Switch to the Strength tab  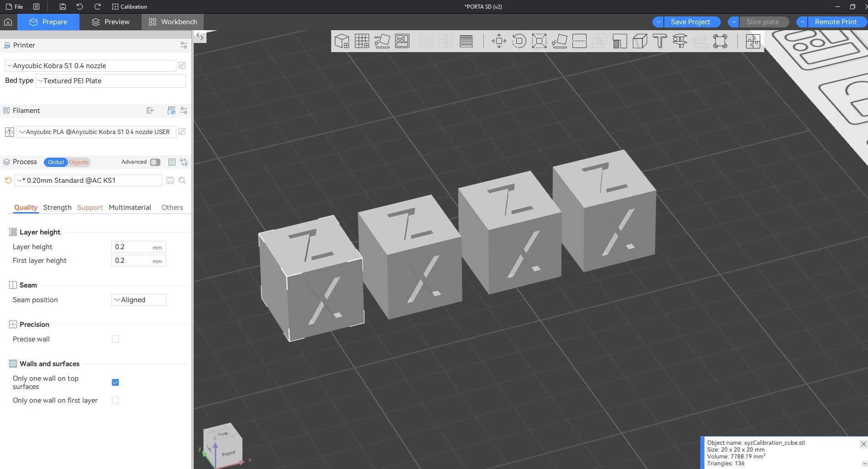point(57,208)
